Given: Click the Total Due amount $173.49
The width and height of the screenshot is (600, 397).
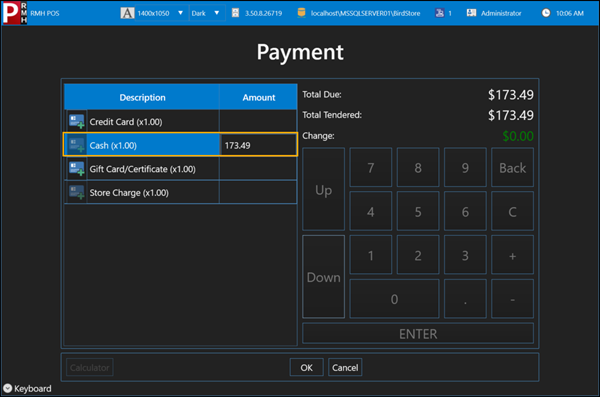Looking at the screenshot, I should point(510,95).
